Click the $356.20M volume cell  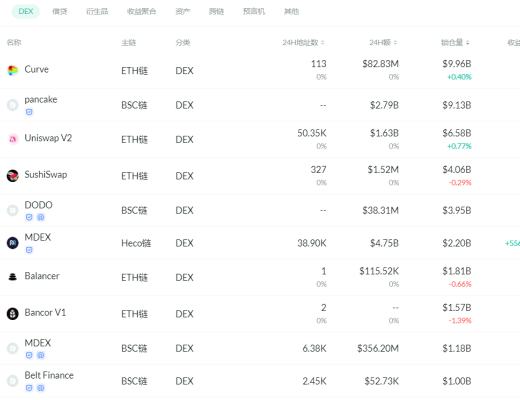[378, 349]
